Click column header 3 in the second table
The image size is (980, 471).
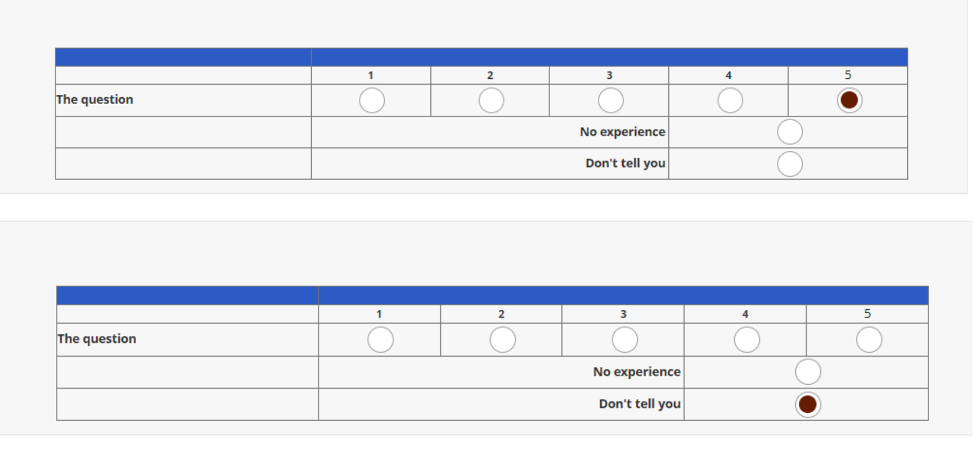pos(623,314)
